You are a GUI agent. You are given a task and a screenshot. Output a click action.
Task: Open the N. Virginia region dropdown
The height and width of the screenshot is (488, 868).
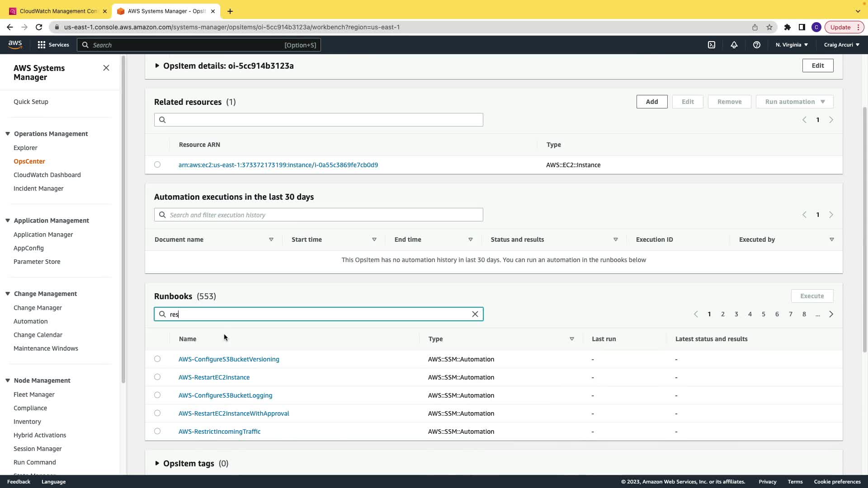point(791,45)
